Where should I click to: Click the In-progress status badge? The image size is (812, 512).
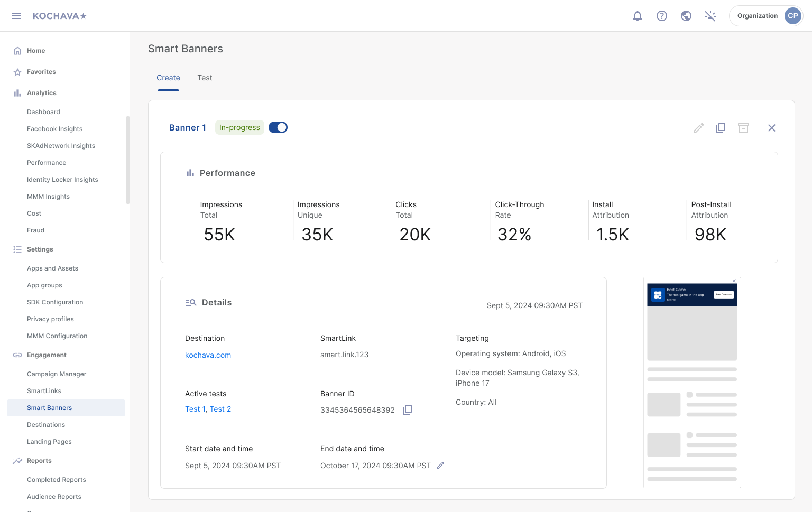tap(239, 127)
